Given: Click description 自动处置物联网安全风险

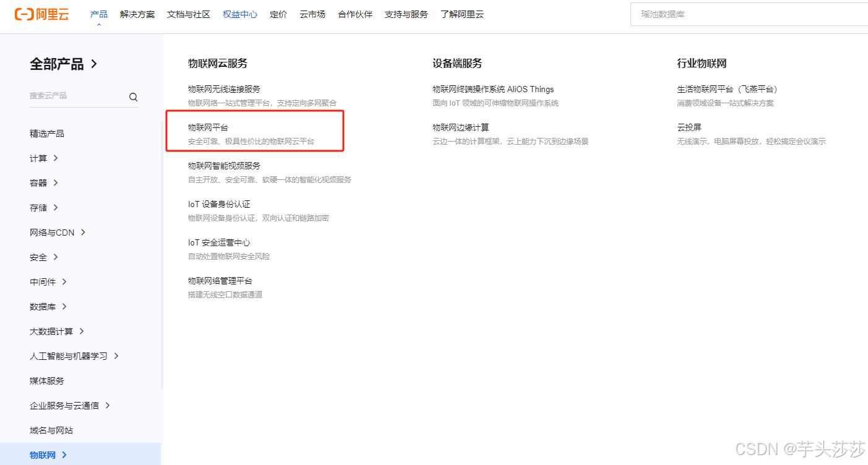Looking at the screenshot, I should click(229, 257).
